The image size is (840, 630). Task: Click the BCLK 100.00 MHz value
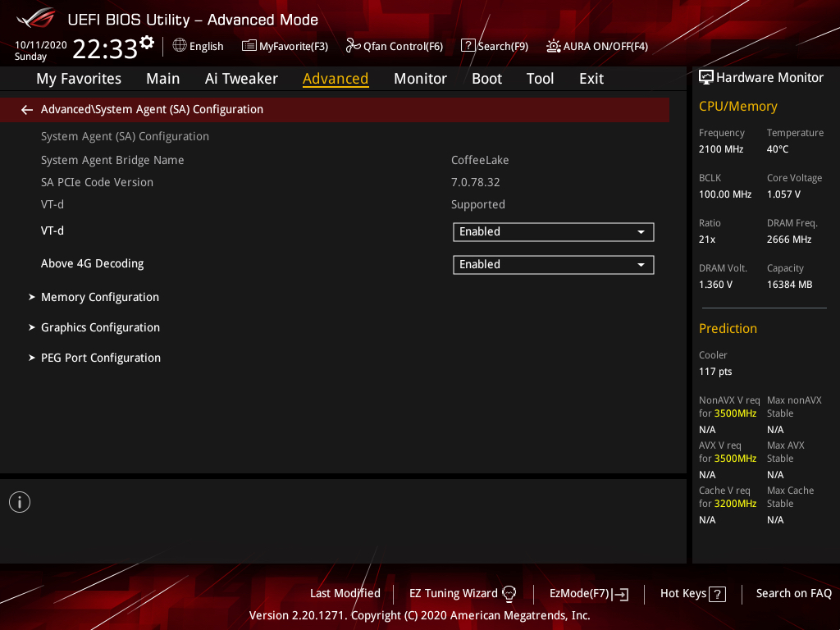tap(725, 194)
